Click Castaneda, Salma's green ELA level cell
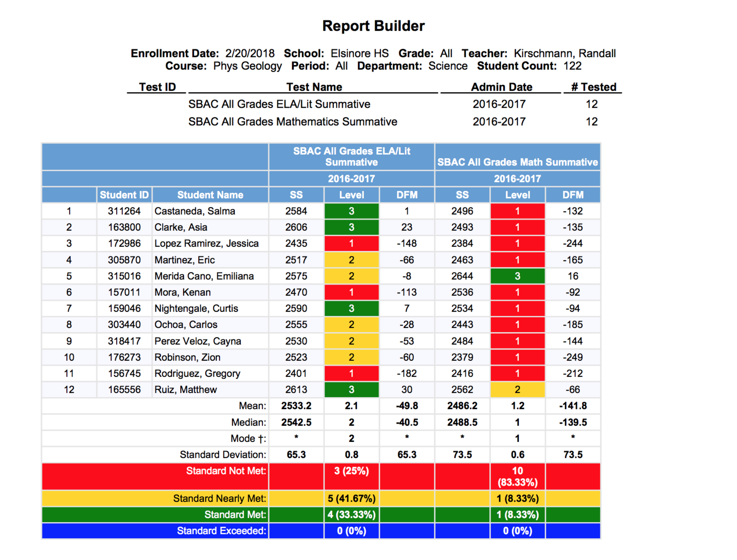This screenshot has width=737, height=560. 351,211
